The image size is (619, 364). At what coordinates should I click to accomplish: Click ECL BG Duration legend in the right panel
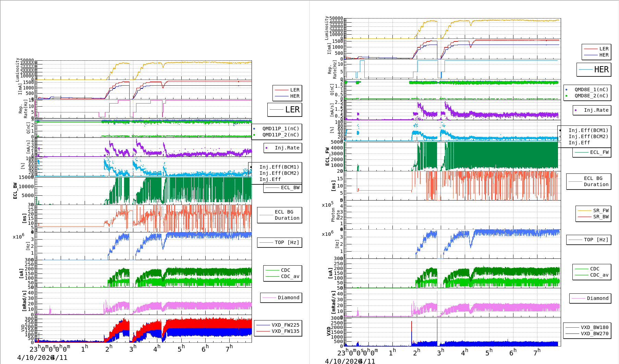[x=596, y=181]
